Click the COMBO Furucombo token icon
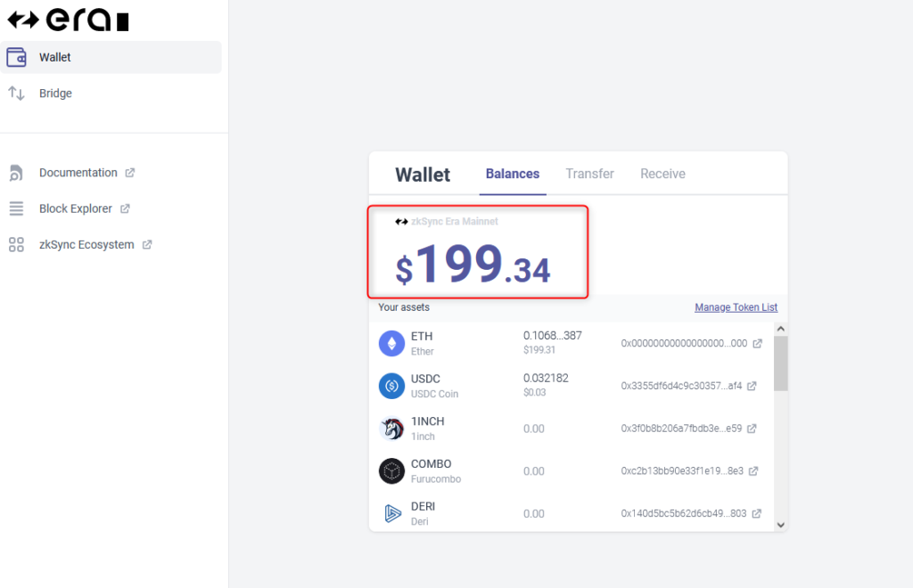The width and height of the screenshot is (913, 588). 392,471
